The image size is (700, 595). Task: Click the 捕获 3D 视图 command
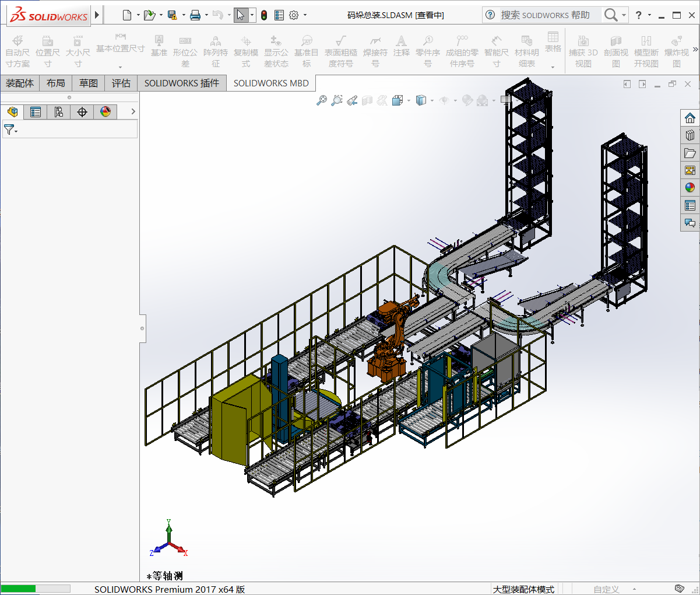(x=583, y=51)
